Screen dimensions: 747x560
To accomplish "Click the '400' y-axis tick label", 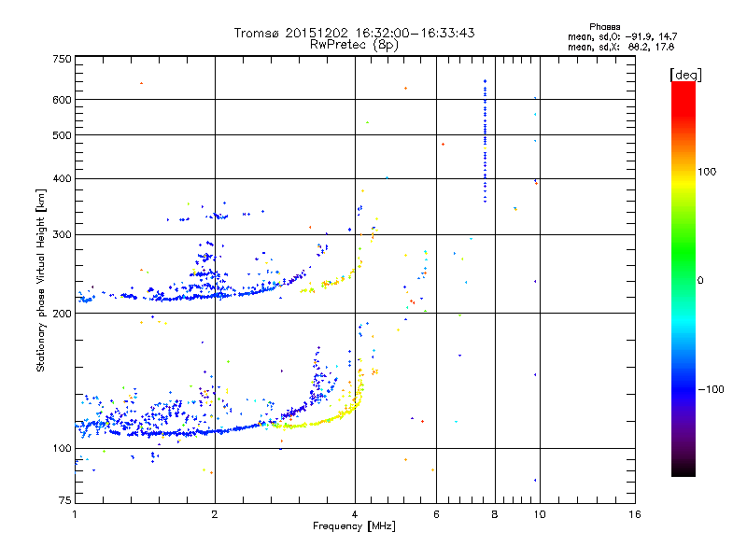I will coord(62,178).
